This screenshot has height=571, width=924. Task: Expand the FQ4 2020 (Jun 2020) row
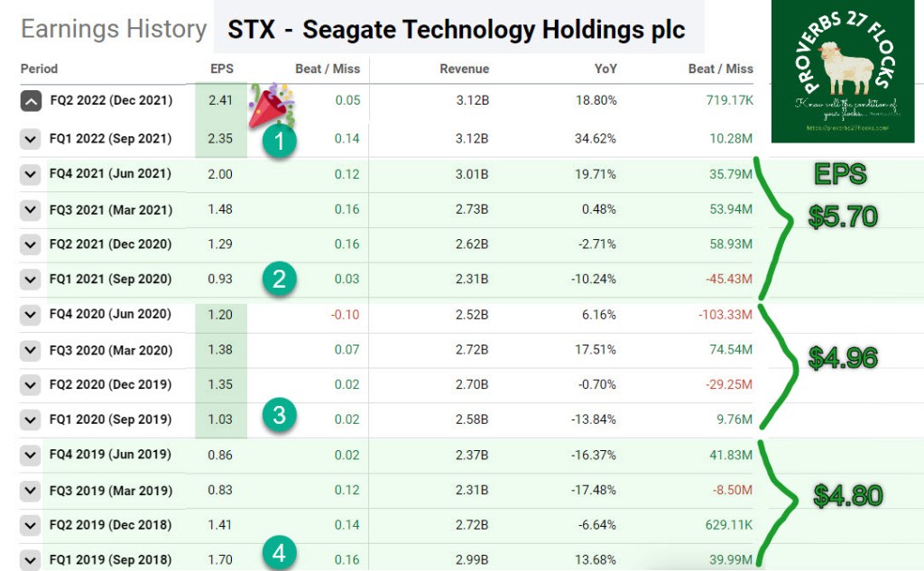pos(32,315)
